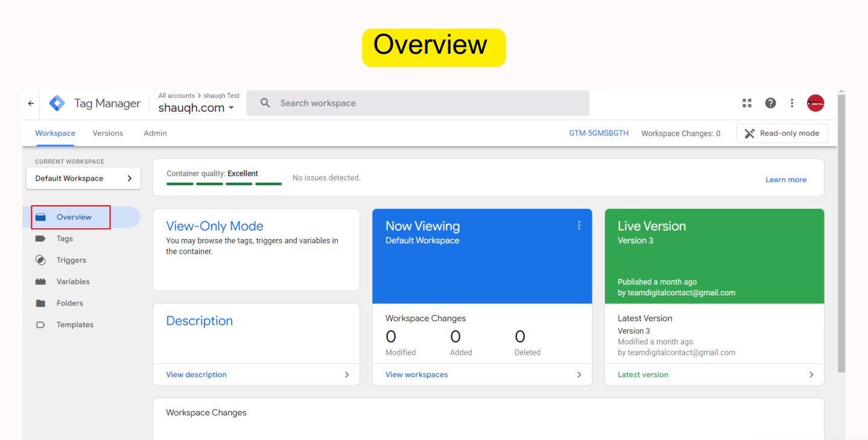This screenshot has height=440, width=868.
Task: Click the Tags label icon in sidebar
Action: (40, 239)
